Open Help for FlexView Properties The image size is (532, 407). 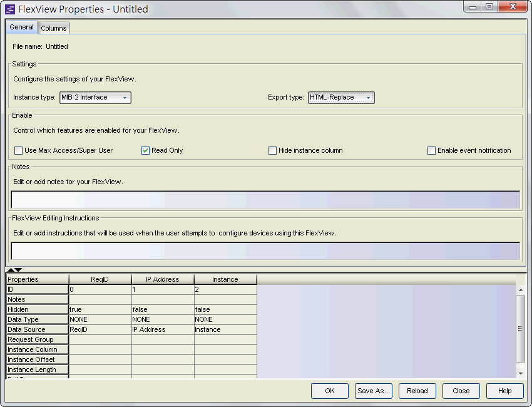point(504,391)
